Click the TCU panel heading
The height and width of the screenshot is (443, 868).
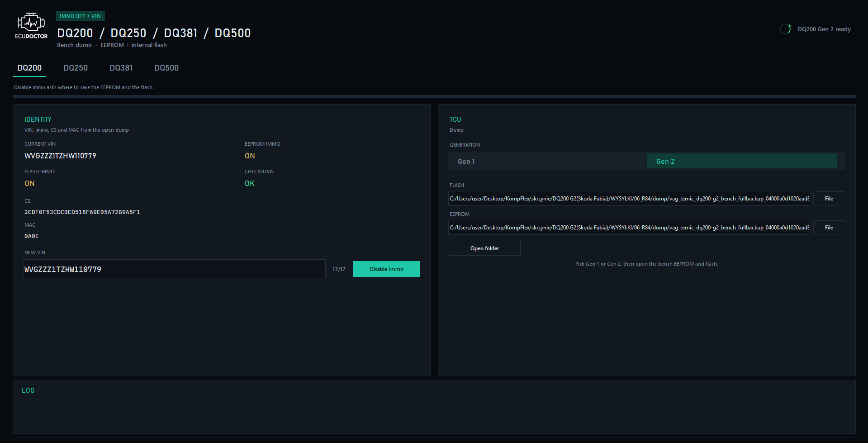[455, 119]
